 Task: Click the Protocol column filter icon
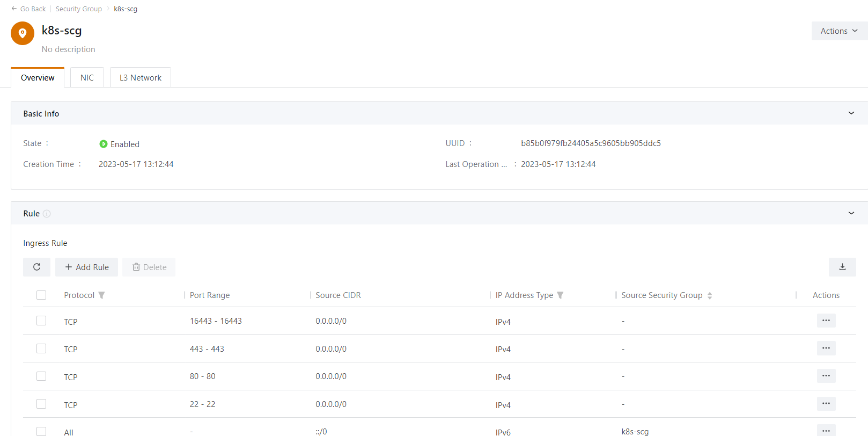click(x=101, y=295)
